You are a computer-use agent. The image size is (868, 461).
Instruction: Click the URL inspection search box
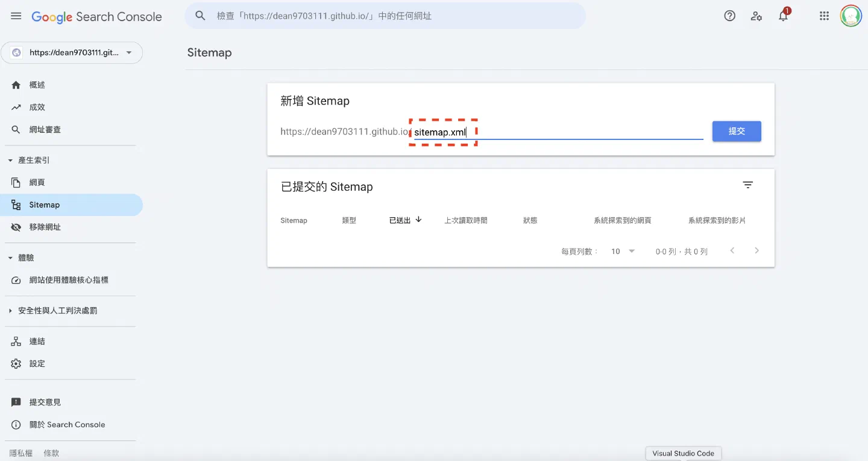point(385,16)
